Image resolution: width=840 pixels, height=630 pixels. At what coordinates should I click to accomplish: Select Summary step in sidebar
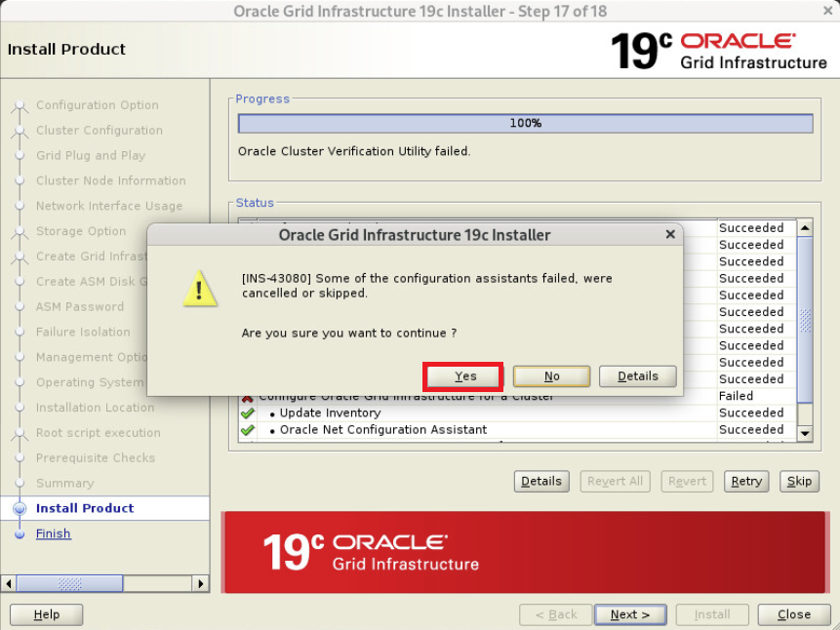(64, 483)
